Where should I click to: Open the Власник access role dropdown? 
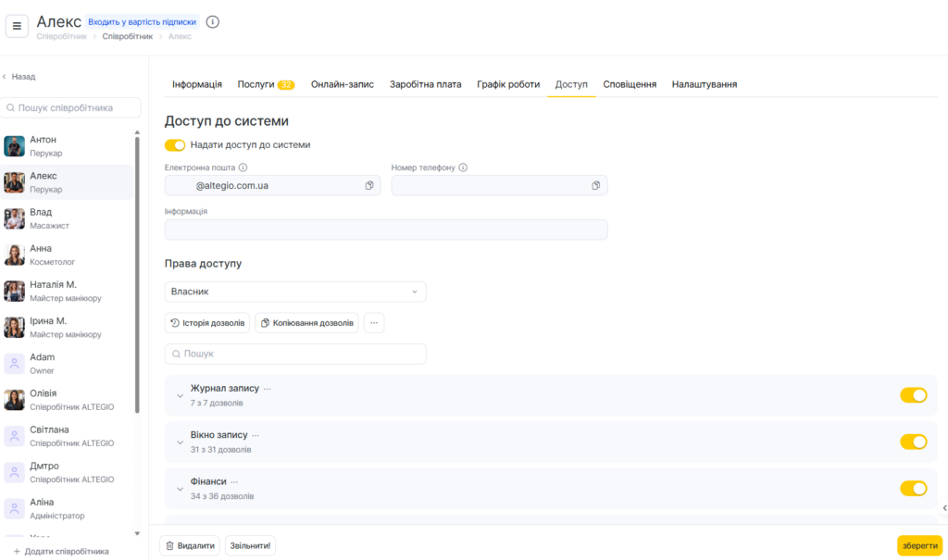295,292
